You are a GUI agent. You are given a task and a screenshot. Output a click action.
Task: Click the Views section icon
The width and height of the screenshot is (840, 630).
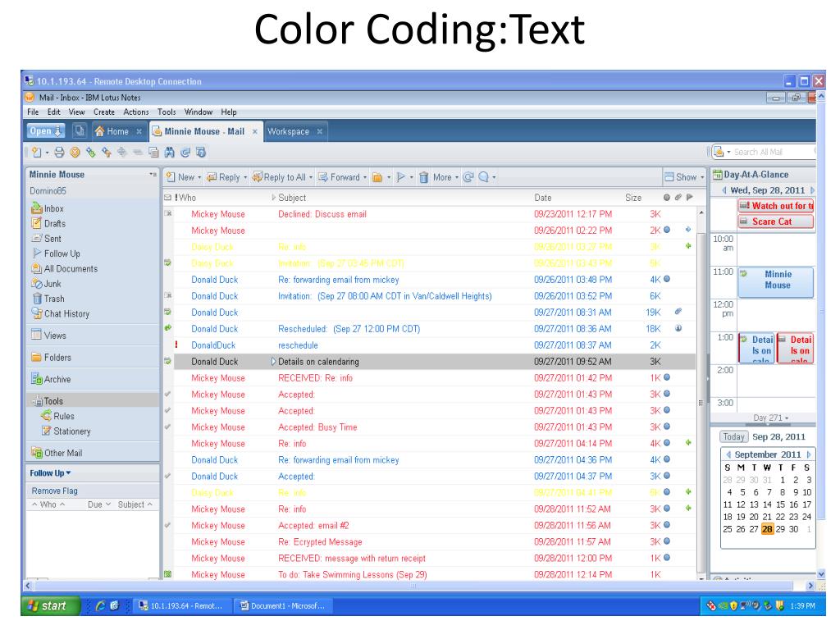pyautogui.click(x=36, y=335)
